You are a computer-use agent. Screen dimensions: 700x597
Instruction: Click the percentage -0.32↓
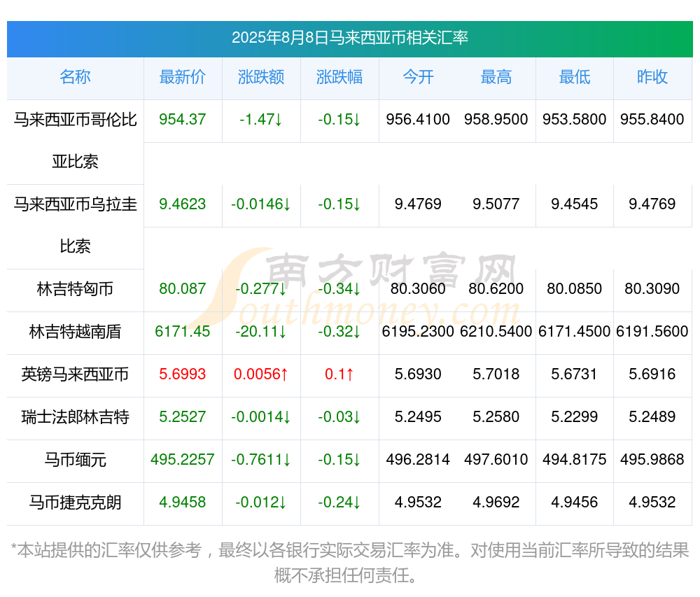point(339,332)
